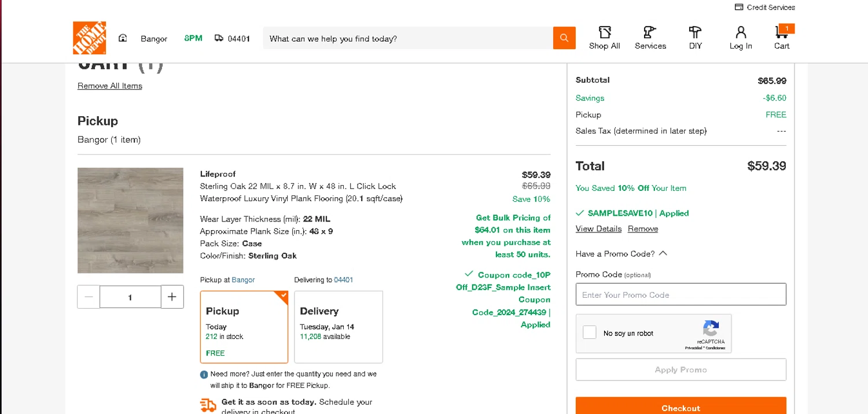Click the Get Bulk Pricing offer text
This screenshot has height=414, width=868.
(506, 236)
